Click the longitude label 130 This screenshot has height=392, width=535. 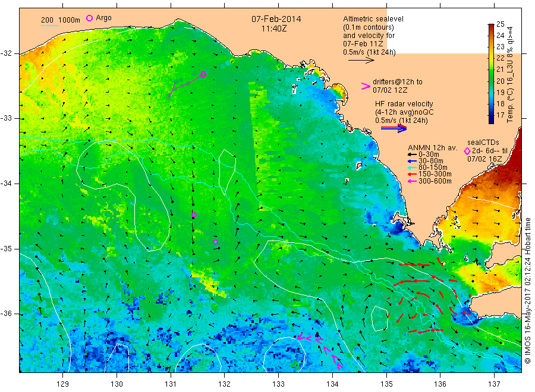117,384
